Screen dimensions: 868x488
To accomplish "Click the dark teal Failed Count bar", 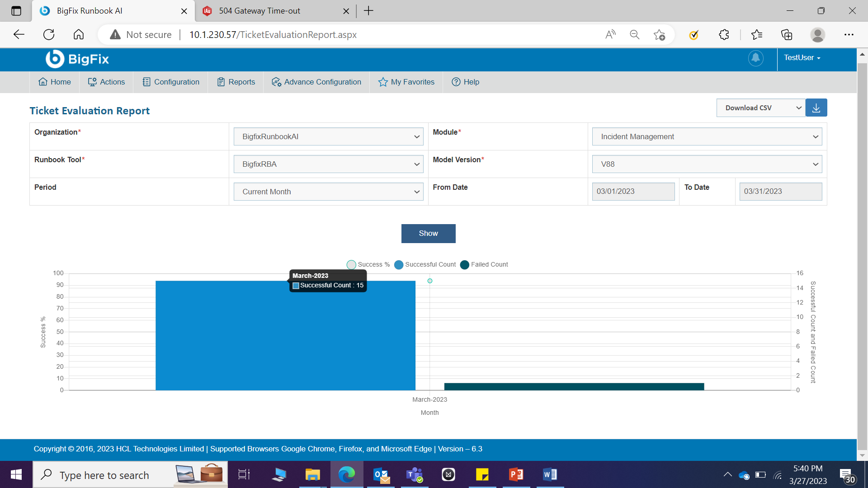I will (x=574, y=387).
